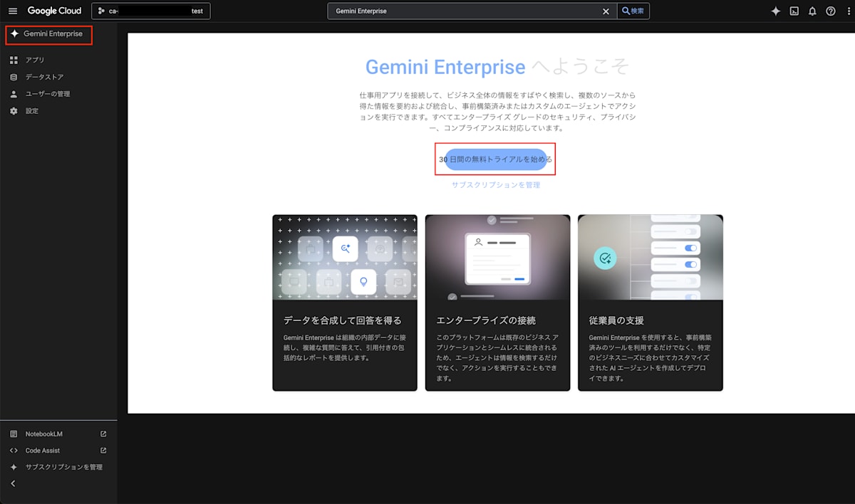Viewport: 855px width, 504px height.
Task: Click the external-link icon beside Code Assist
Action: tap(103, 450)
